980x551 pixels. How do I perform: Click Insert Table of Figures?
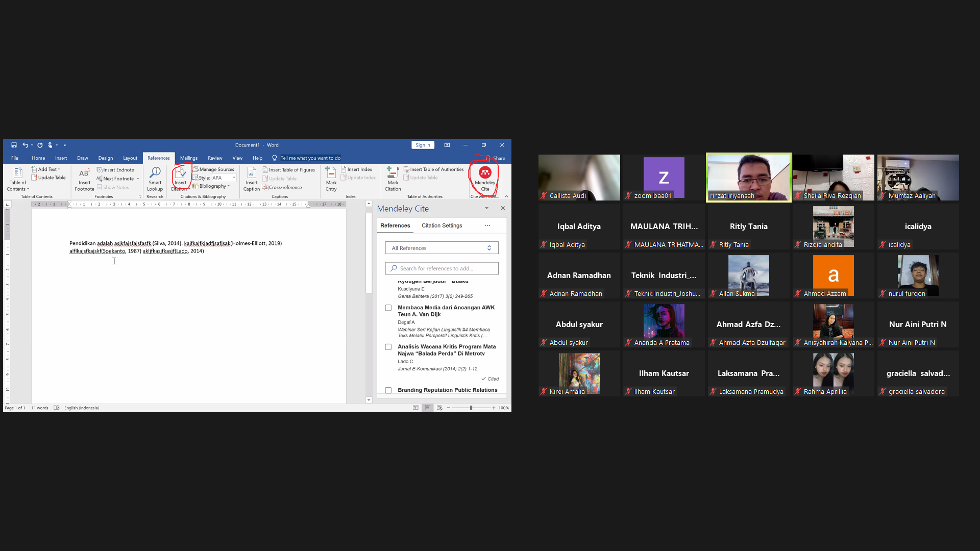[x=289, y=170]
